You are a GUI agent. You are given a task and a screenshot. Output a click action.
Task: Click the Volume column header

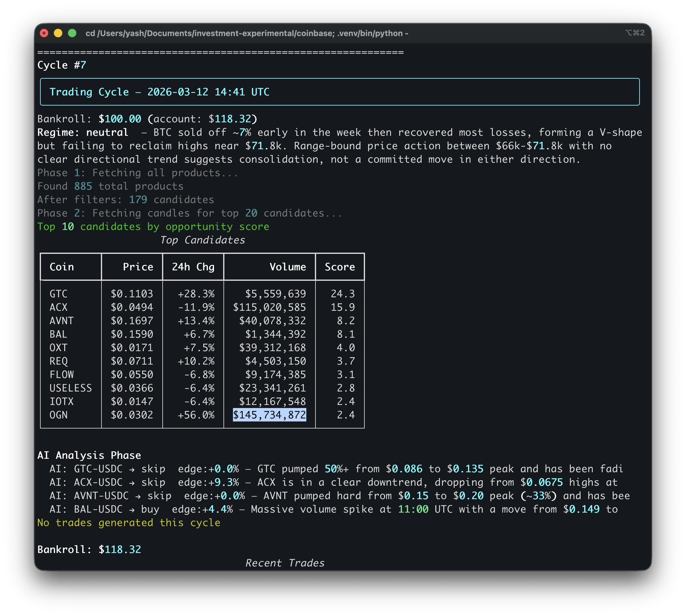click(288, 267)
